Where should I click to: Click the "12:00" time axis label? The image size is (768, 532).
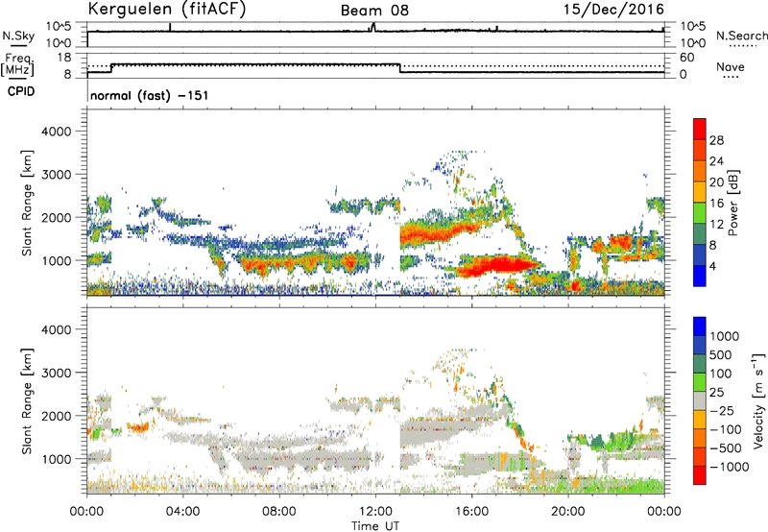[375, 512]
